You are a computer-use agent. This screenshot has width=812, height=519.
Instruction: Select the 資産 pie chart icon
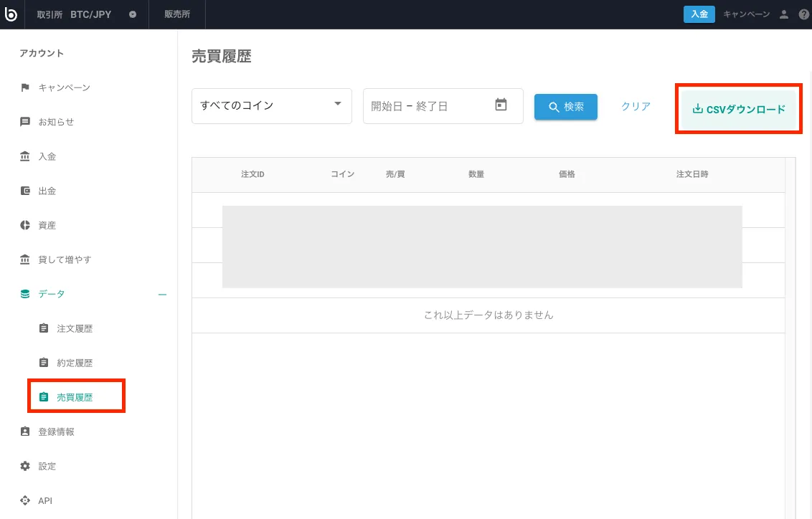click(x=25, y=225)
